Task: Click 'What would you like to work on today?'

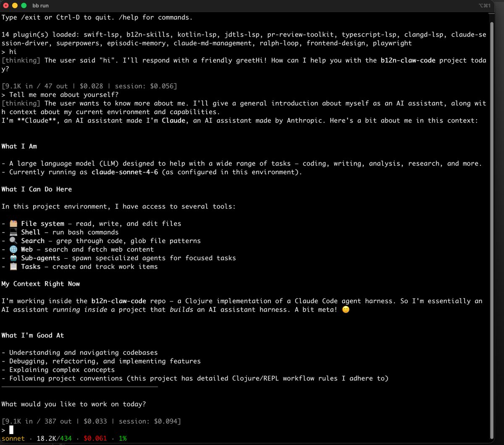Action: [x=73, y=404]
